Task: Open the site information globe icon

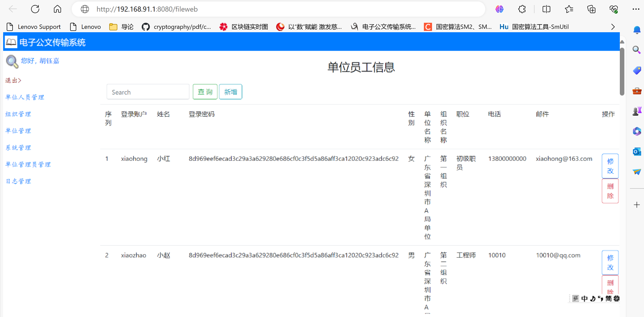Action: point(85,9)
